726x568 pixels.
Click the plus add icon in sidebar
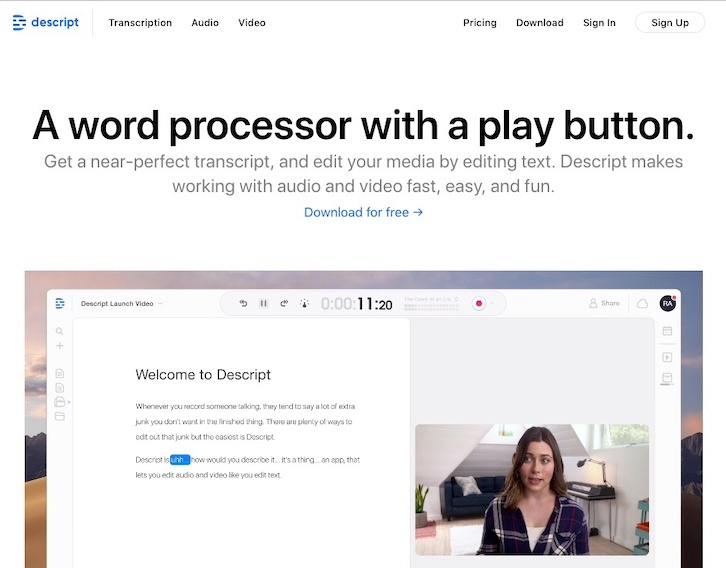[60, 346]
